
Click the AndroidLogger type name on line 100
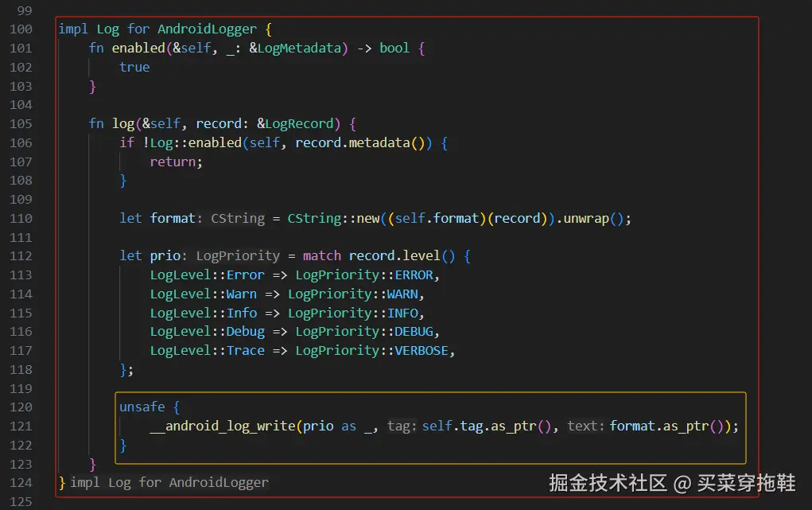click(x=207, y=29)
